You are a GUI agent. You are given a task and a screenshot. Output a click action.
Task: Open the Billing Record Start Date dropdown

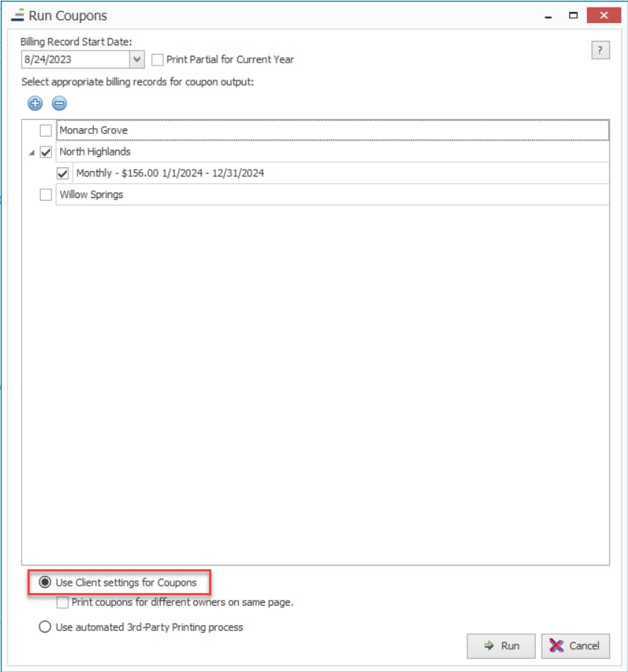[137, 60]
